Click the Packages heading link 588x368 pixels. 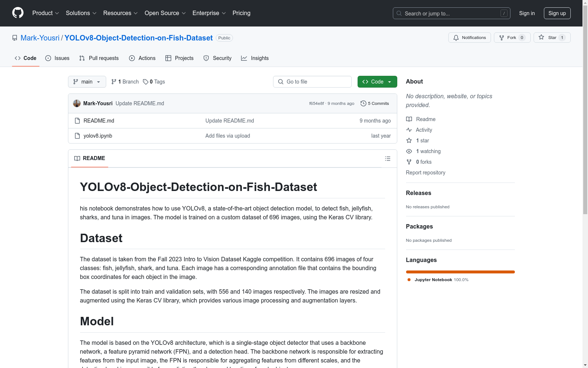click(x=419, y=226)
